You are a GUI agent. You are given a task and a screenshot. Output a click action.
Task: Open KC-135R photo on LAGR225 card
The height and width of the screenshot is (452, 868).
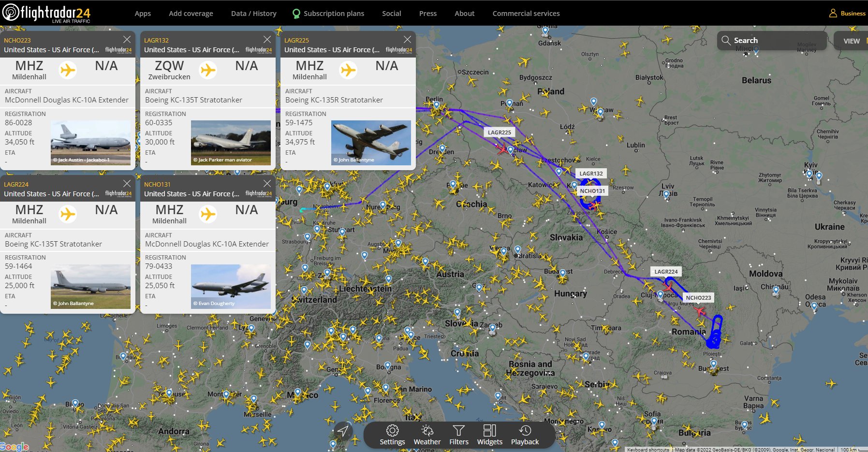(x=371, y=143)
